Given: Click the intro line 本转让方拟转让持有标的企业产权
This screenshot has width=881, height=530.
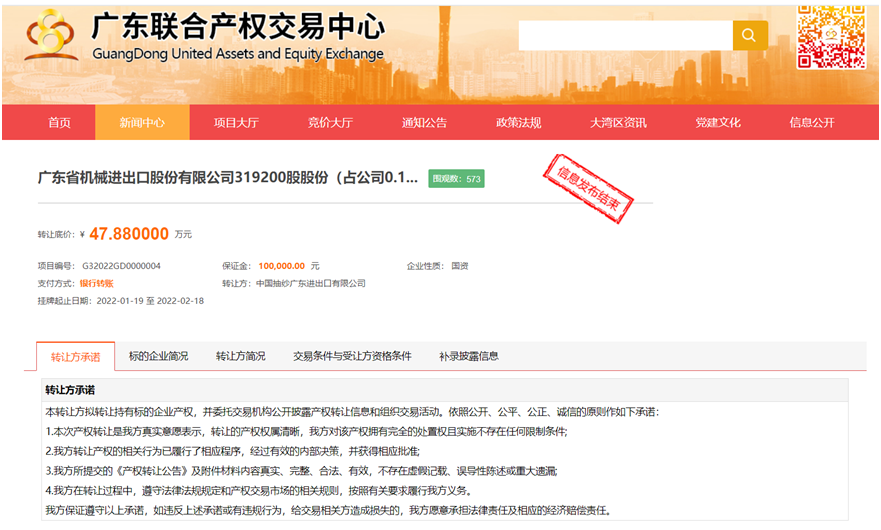Looking at the screenshot, I should tap(352, 412).
